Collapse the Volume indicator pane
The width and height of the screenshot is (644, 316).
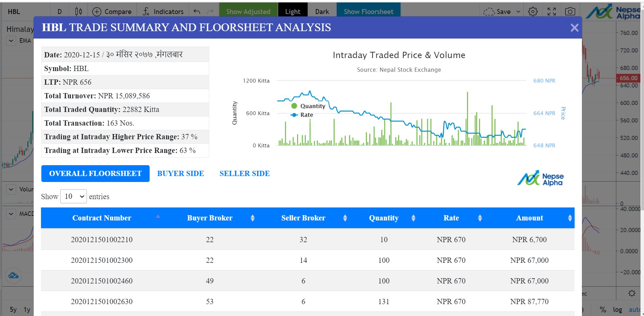pyautogui.click(x=11, y=189)
